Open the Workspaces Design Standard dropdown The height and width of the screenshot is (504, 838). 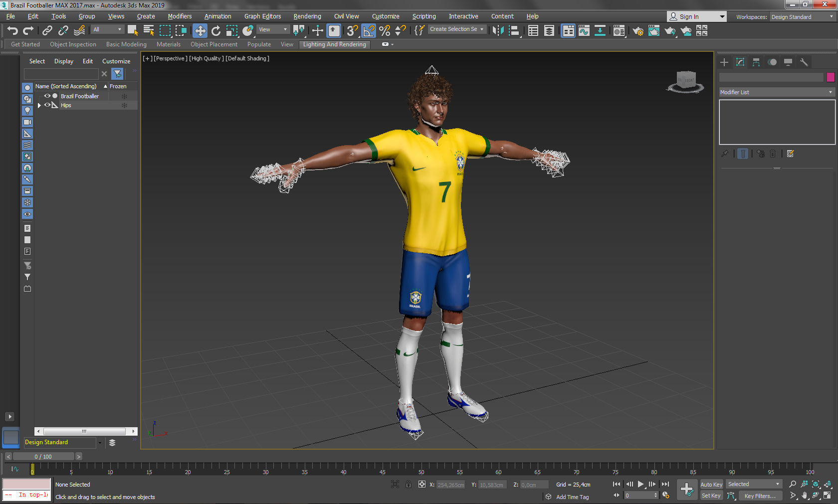click(802, 17)
